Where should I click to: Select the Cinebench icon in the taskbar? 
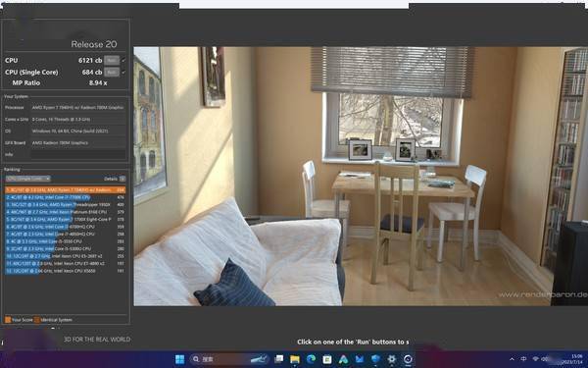pos(408,359)
